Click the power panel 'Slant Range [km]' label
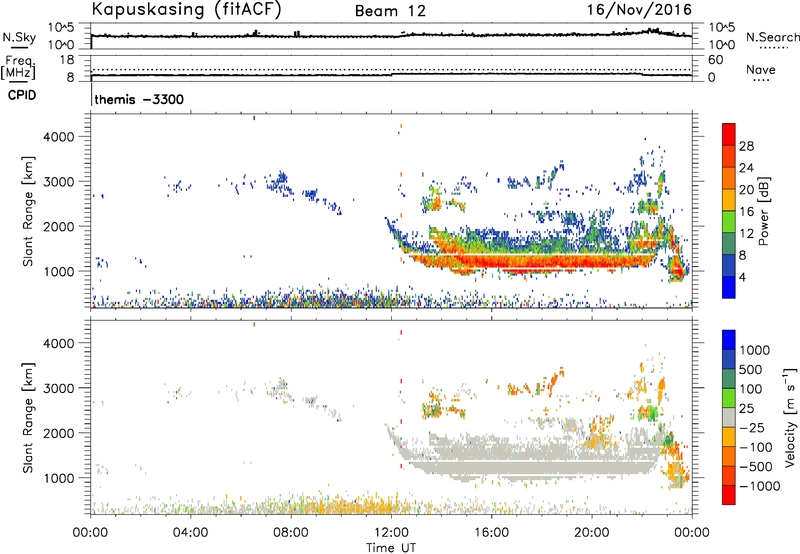This screenshot has height=554, width=800. click(x=28, y=211)
